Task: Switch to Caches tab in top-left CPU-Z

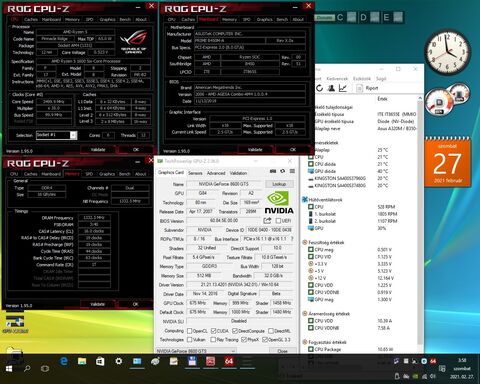Action: click(31, 19)
